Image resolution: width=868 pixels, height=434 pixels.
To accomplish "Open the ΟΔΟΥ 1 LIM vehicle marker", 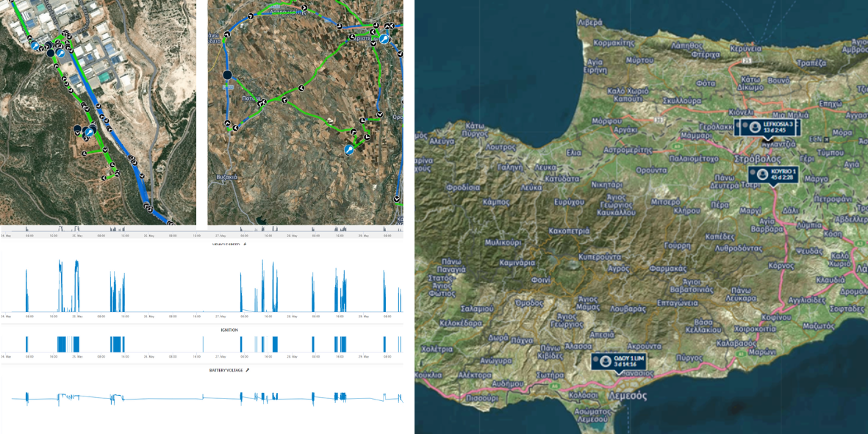I will [622, 361].
